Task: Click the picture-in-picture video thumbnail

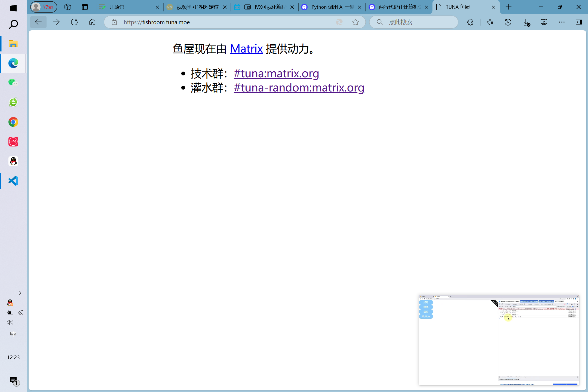Action: 499,340
